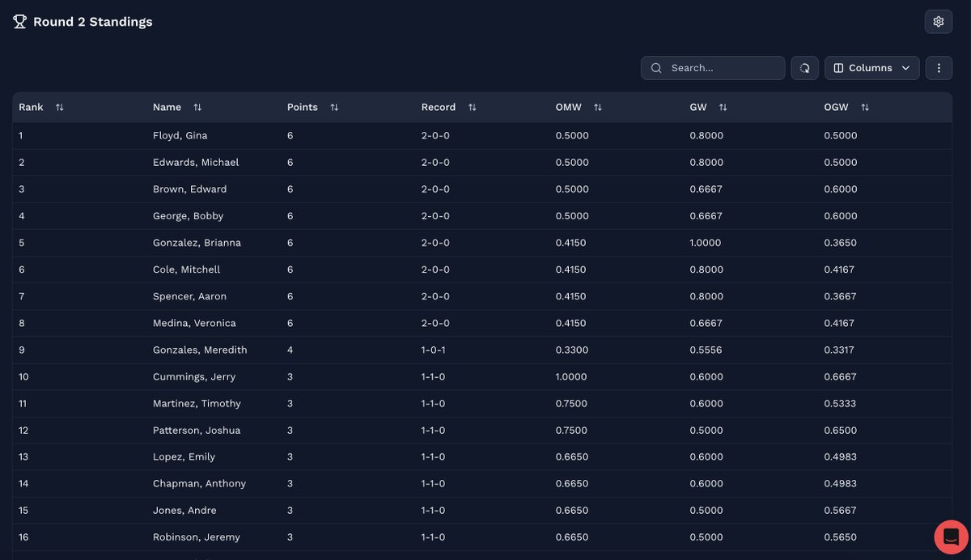The image size is (971, 560).
Task: Click the magnifier icon in the search box
Action: pyautogui.click(x=656, y=68)
